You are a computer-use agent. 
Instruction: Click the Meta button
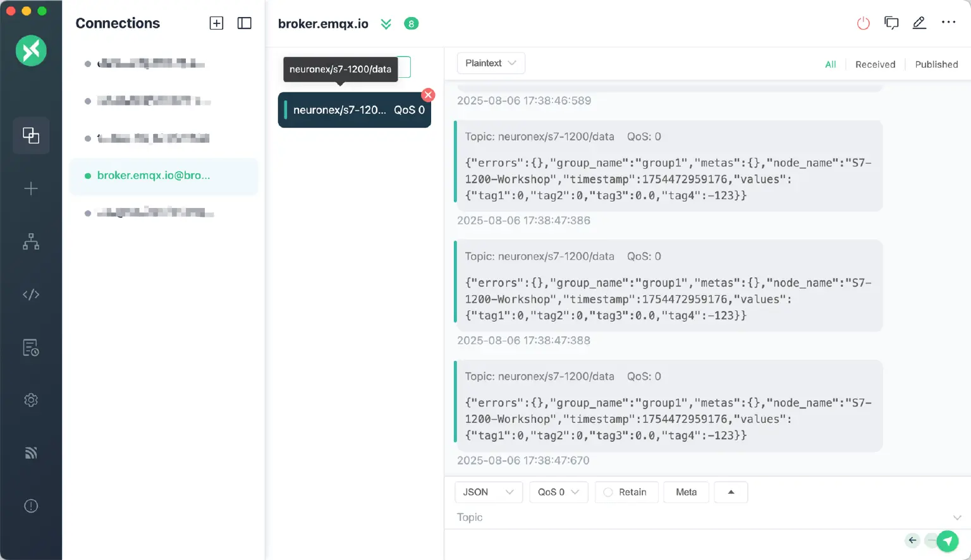pos(686,492)
